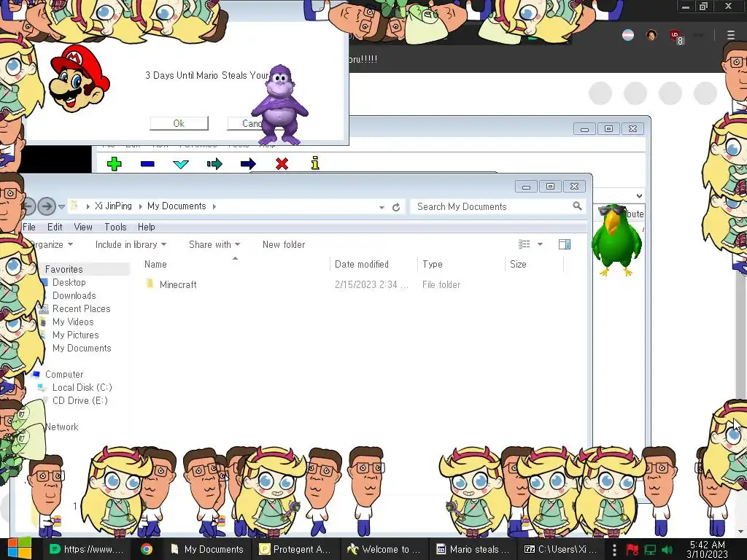
Task: Click the yellow Info icon
Action: coord(315,163)
